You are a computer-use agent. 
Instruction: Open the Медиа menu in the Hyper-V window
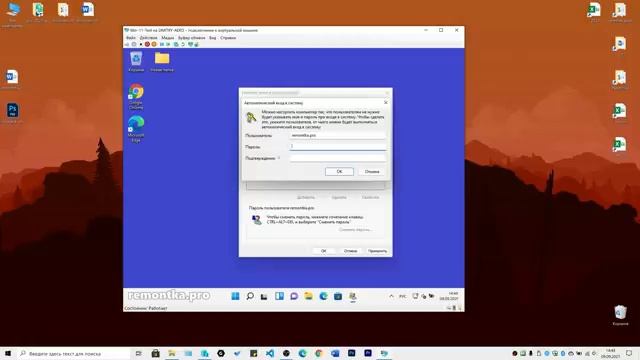coord(167,38)
